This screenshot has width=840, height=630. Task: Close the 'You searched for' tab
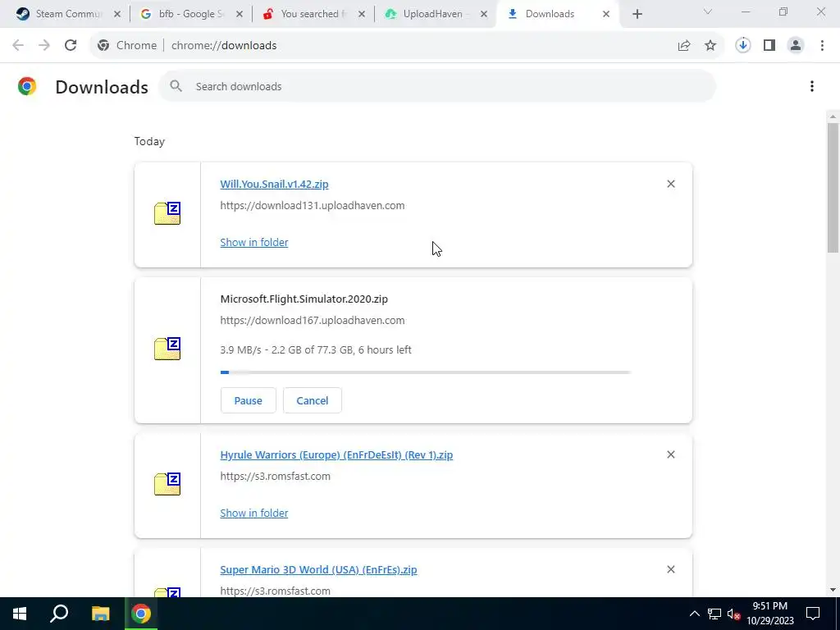pyautogui.click(x=362, y=15)
